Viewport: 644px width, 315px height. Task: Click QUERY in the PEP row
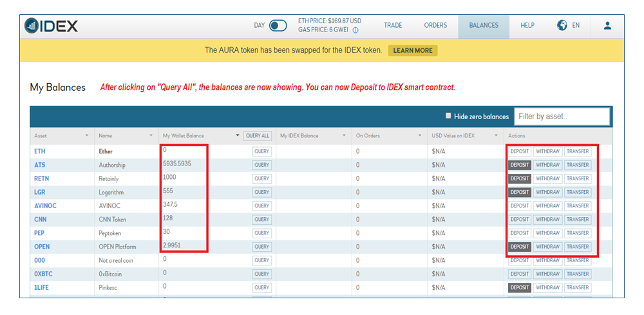(x=261, y=233)
